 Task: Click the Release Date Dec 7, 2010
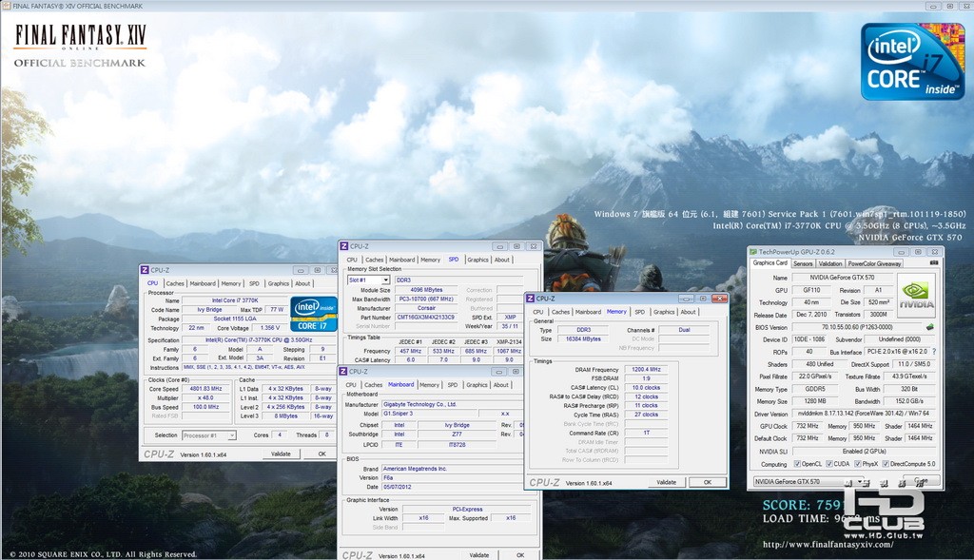click(x=811, y=314)
